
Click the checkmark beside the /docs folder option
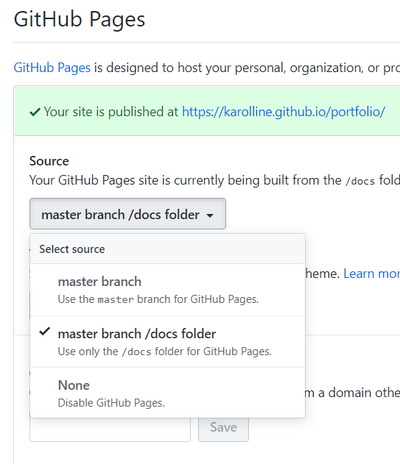click(45, 332)
